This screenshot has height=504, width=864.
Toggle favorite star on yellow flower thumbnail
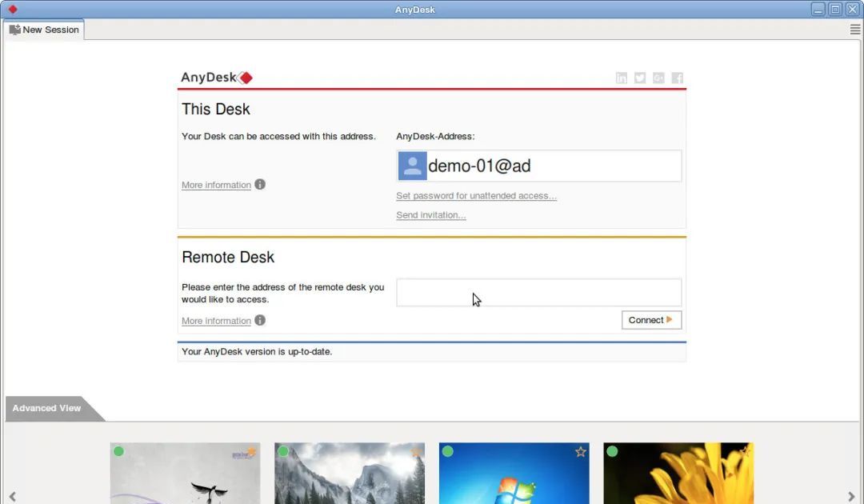tap(745, 452)
